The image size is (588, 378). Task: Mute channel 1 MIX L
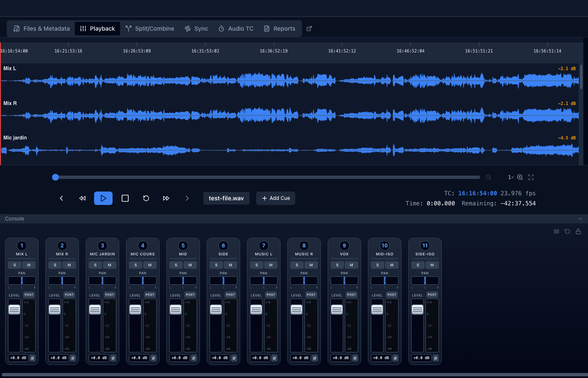point(29,265)
